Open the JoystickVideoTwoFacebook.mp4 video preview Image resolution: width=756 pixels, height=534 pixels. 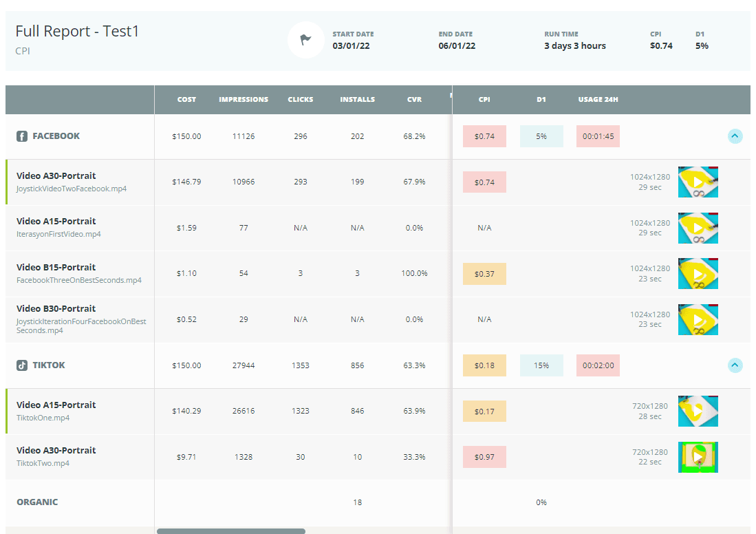pyautogui.click(x=698, y=182)
